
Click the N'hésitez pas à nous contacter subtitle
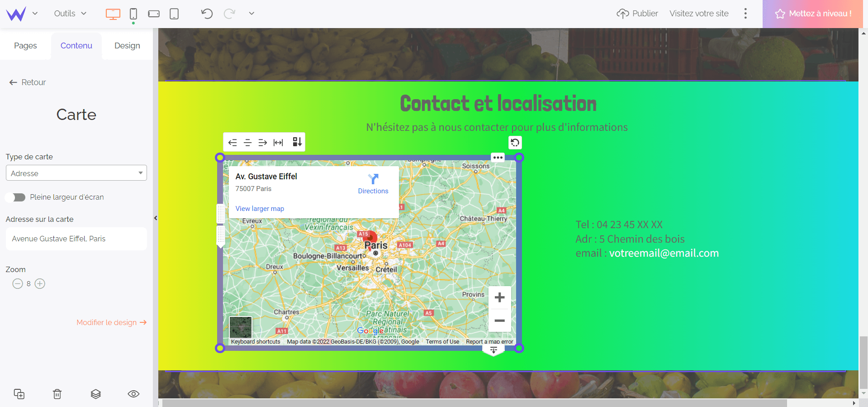tap(497, 127)
